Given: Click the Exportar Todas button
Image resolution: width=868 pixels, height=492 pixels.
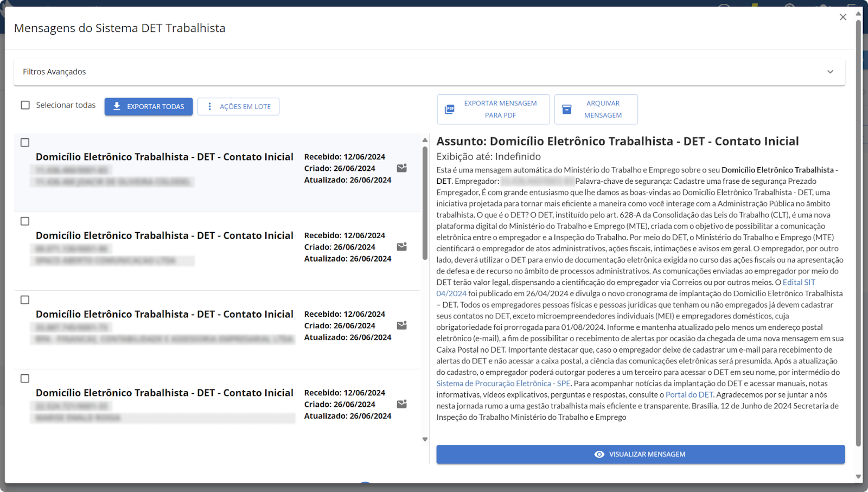Looking at the screenshot, I should pyautogui.click(x=149, y=106).
